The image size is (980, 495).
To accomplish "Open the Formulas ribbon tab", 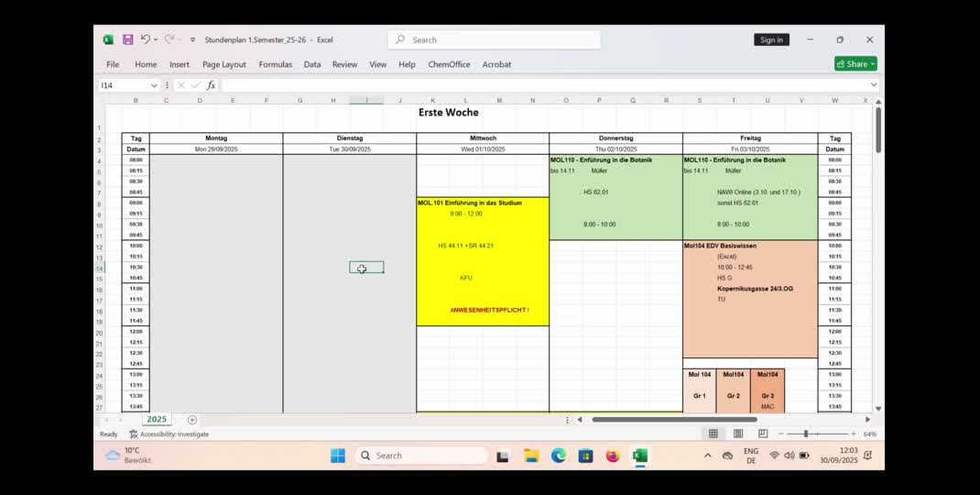I will click(275, 64).
